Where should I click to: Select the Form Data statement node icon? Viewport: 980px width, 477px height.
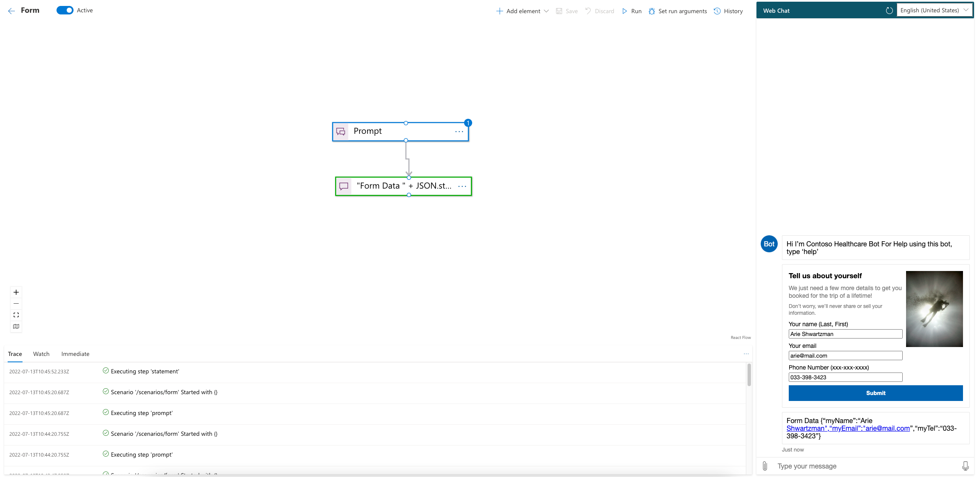click(344, 186)
